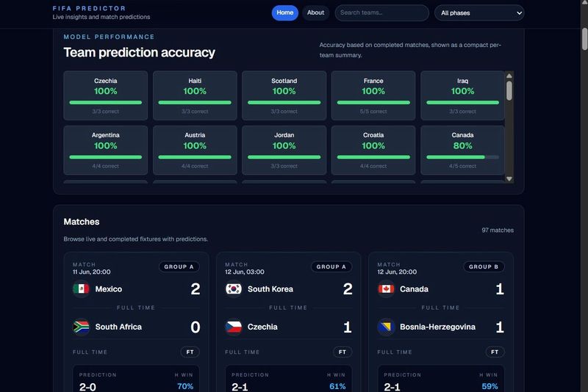Click the 2-0 prediction score
This screenshot has width=588, height=392.
(x=87, y=387)
